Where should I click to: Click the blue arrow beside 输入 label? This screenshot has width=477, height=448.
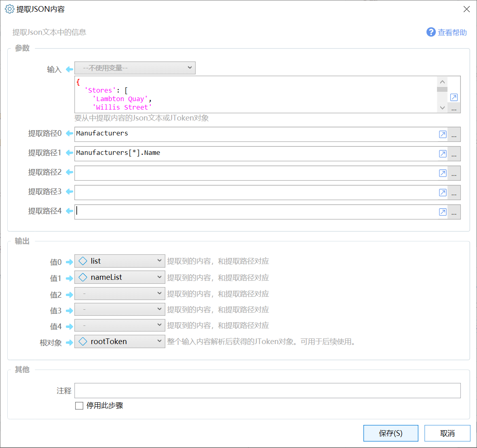point(70,70)
